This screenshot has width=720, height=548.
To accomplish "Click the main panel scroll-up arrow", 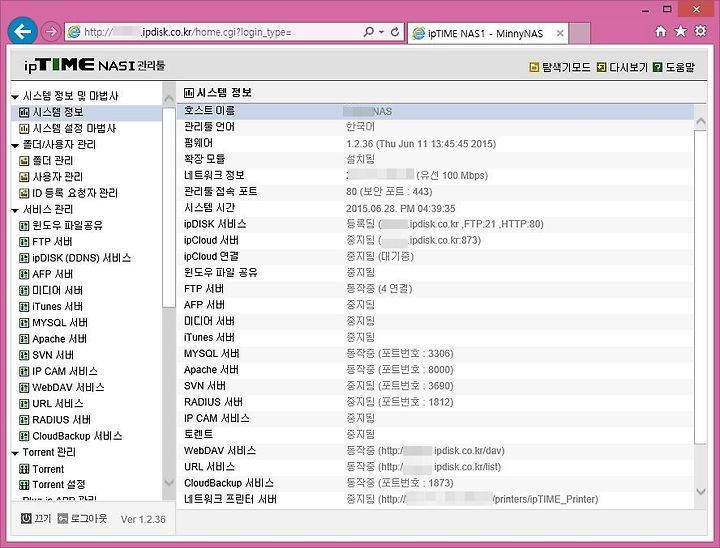I will pos(701,121).
